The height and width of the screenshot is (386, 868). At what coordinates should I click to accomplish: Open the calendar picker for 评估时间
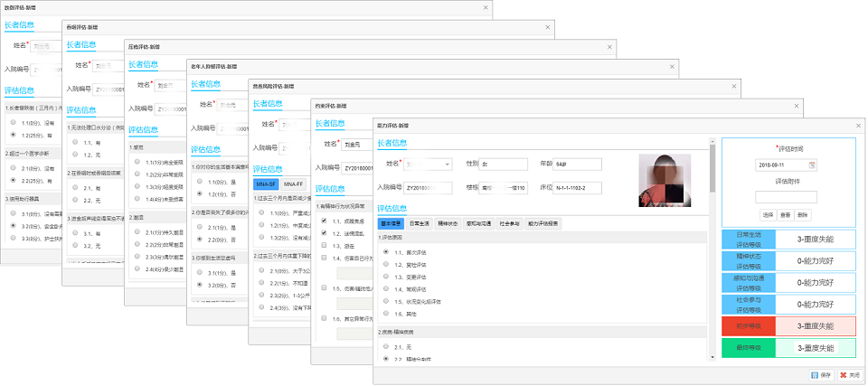812,165
